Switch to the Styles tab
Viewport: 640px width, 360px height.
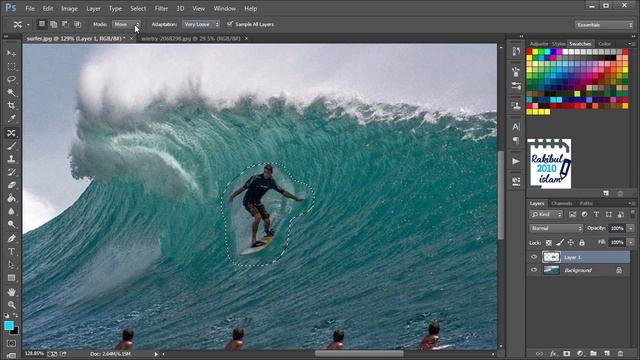pos(558,44)
